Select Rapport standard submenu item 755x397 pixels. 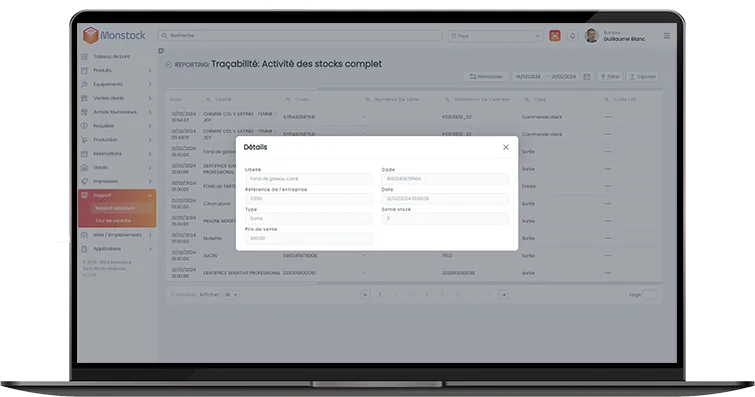[x=115, y=208]
